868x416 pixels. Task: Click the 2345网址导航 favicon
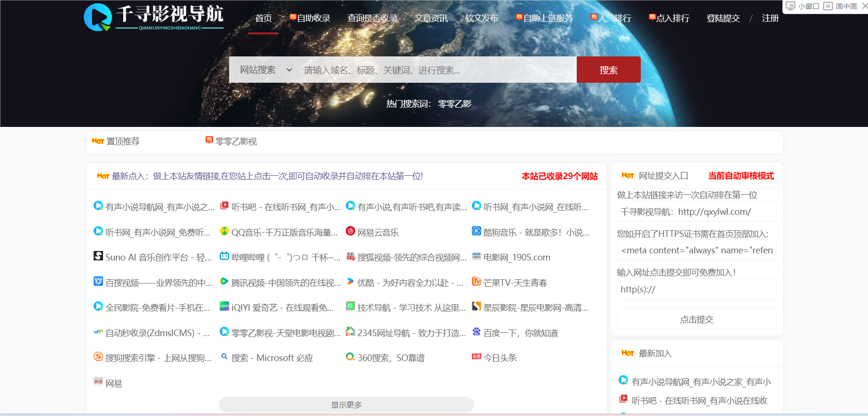[350, 332]
